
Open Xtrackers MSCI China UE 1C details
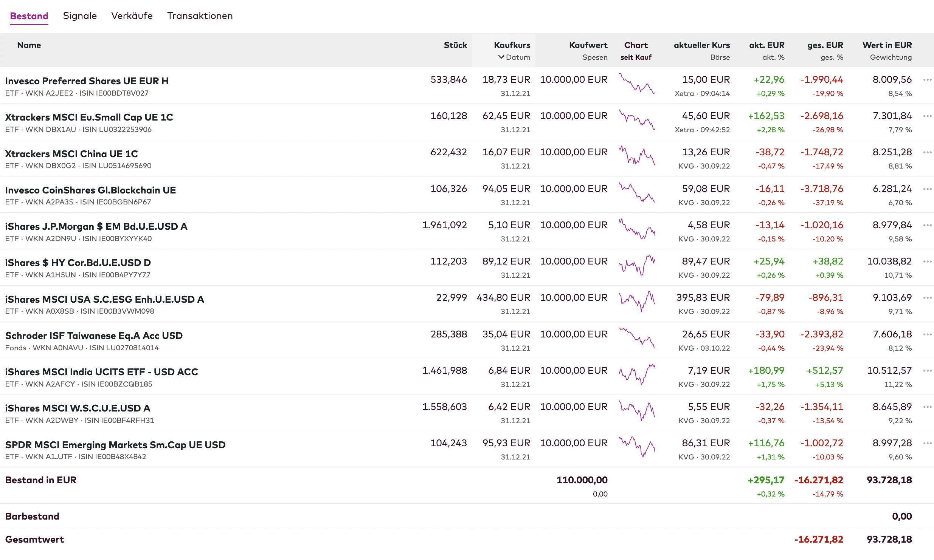(71, 154)
